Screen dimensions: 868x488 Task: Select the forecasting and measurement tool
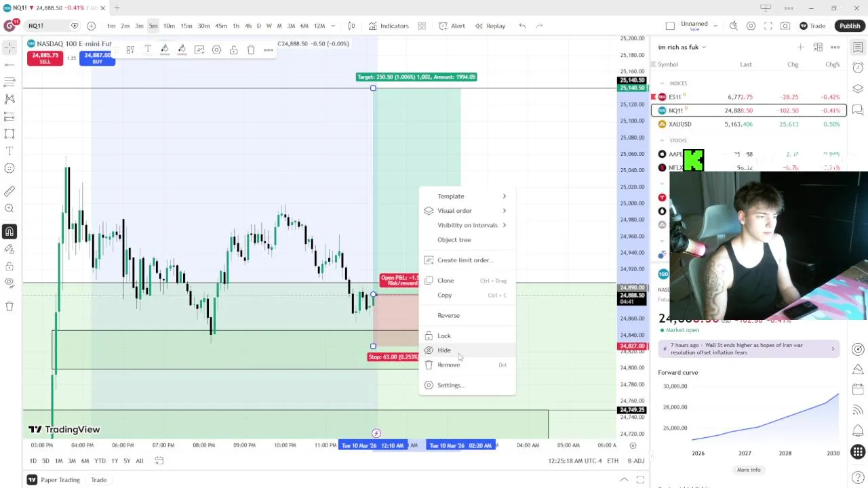[9, 117]
